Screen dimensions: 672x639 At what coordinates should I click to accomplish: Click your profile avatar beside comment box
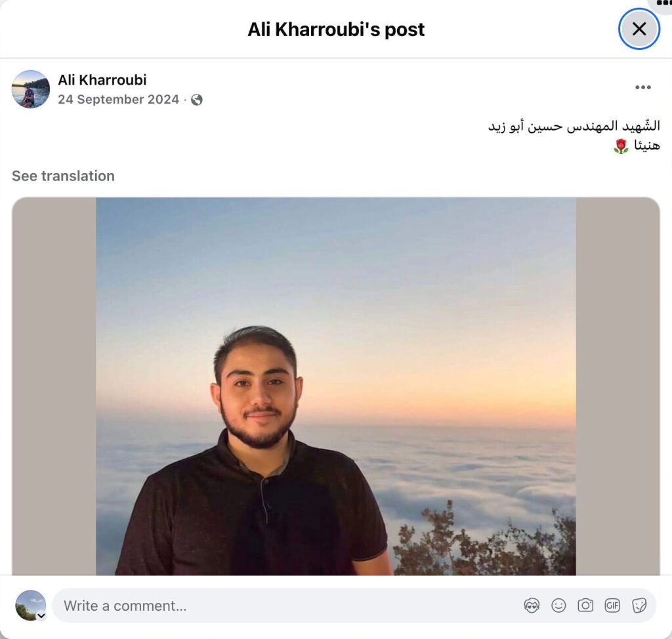point(30,605)
